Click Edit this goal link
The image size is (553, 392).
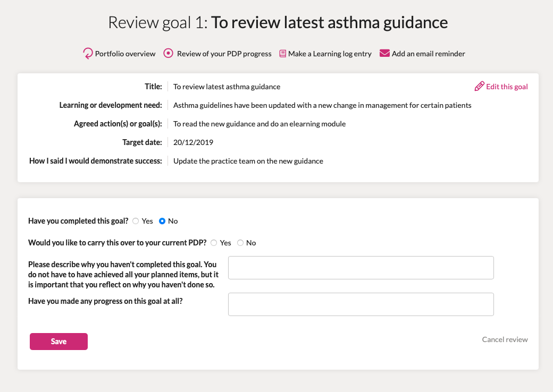[x=507, y=87]
